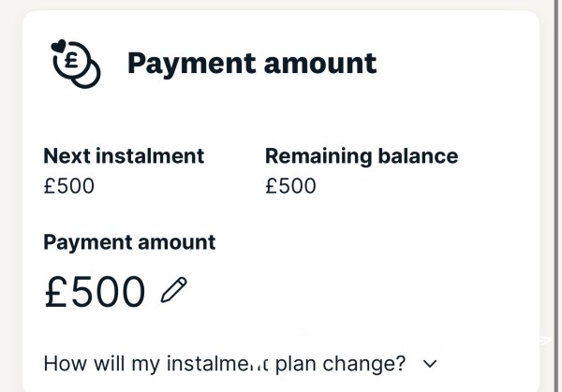
Task: Click the vertical scrollbar at right edge
Action: pos(556,196)
